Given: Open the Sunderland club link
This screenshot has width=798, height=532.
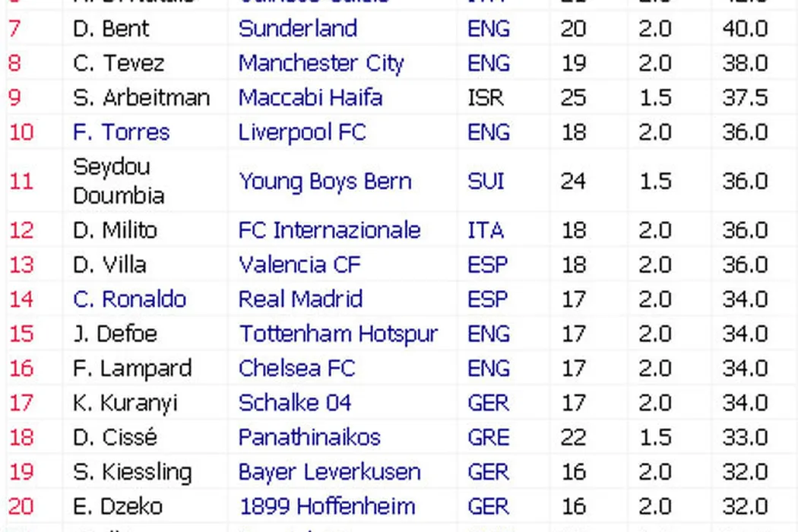Looking at the screenshot, I should point(297,29).
